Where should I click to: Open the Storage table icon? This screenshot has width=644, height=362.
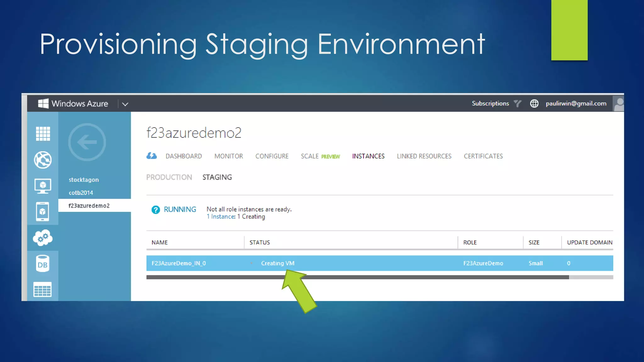click(43, 289)
